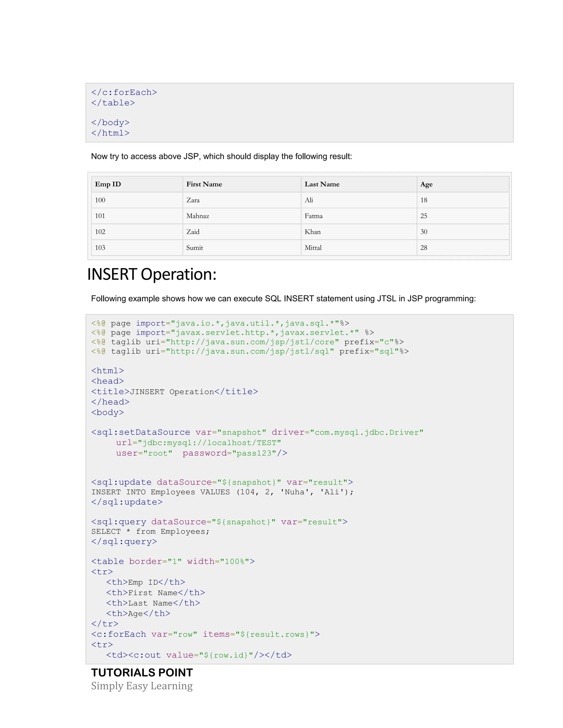Click the jstl/core taglib URI text

pyautogui.click(x=252, y=342)
